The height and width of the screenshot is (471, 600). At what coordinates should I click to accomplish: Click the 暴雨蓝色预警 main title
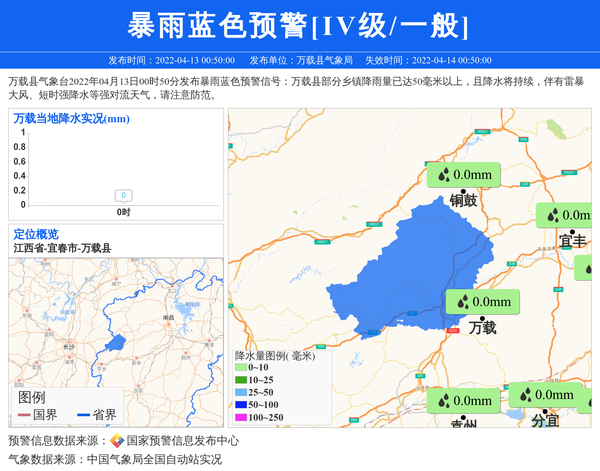pyautogui.click(x=299, y=25)
